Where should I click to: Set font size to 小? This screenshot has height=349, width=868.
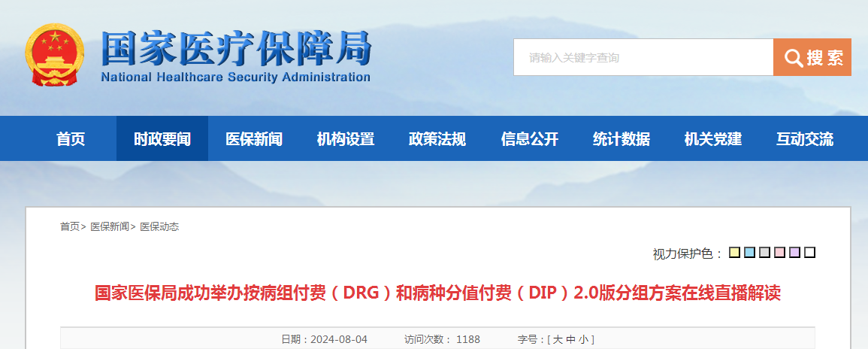coord(583,339)
